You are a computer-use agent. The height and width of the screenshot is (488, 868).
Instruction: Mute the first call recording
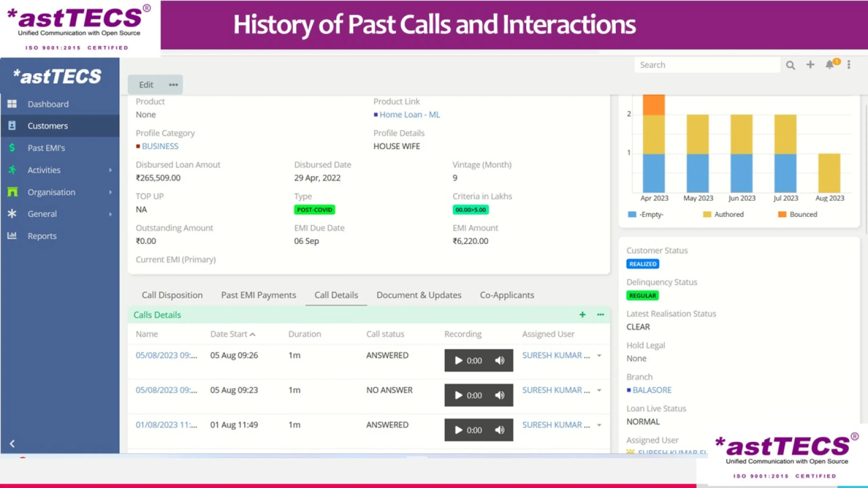500,361
